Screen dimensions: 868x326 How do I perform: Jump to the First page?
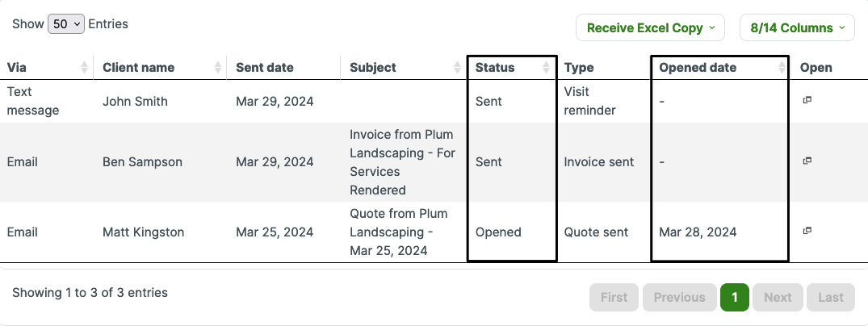click(614, 297)
